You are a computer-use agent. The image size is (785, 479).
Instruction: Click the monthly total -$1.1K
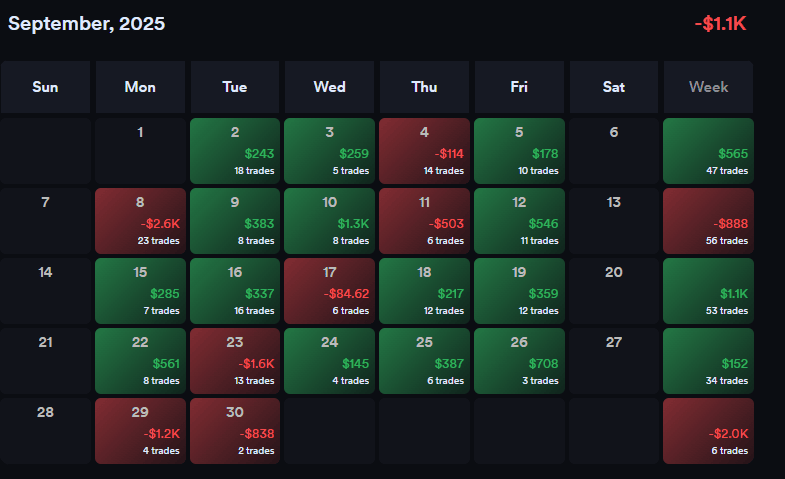coord(720,24)
